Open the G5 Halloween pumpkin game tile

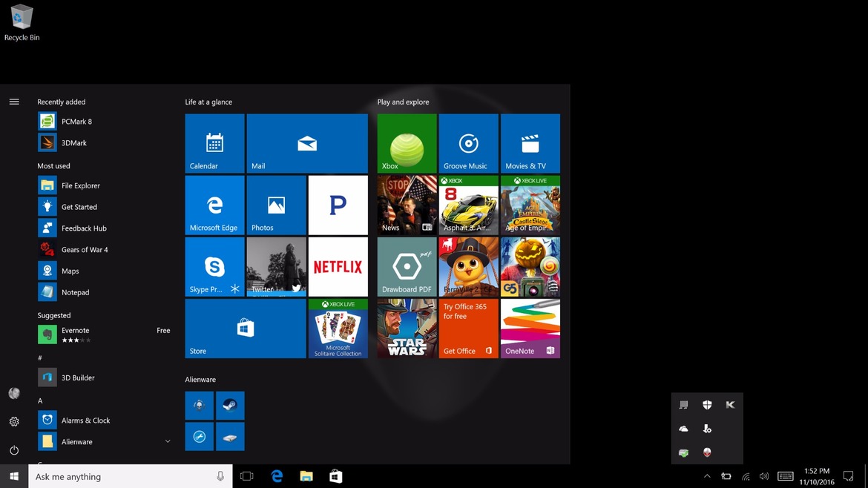(530, 267)
